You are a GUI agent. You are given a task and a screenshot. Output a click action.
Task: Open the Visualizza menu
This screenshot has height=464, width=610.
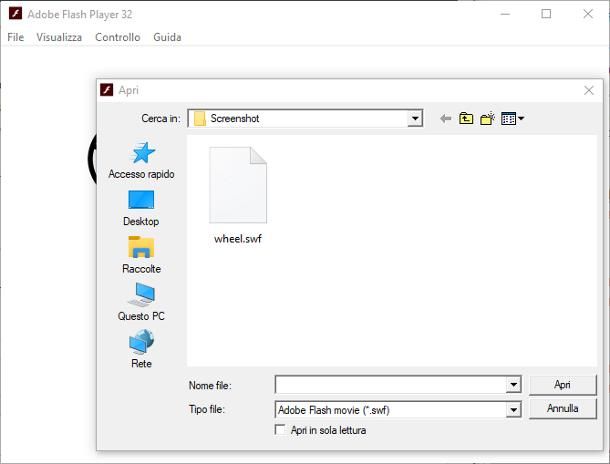[x=59, y=37]
